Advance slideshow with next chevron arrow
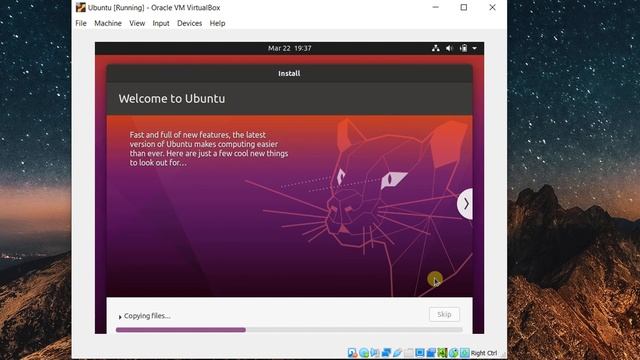The width and height of the screenshot is (640, 360). coord(465,204)
